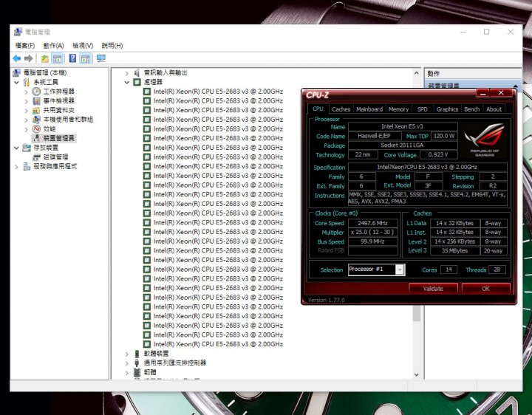Expand the 工作排程器 node arrow

click(26, 92)
